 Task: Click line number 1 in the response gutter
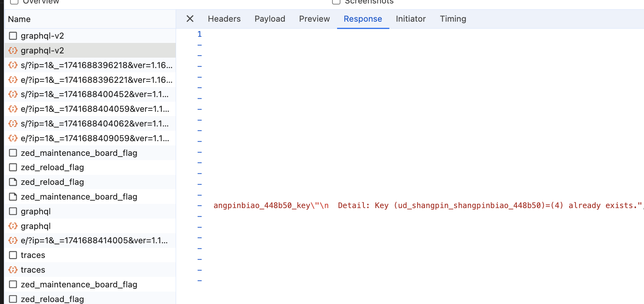199,34
